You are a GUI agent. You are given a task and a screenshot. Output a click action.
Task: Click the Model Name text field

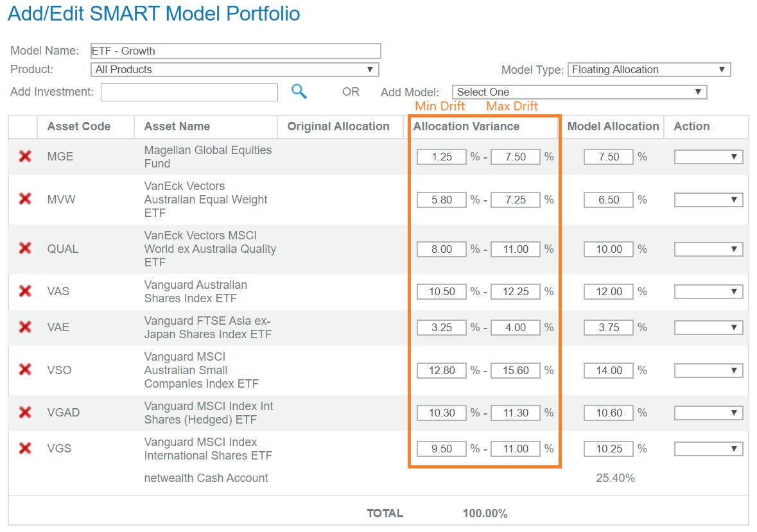click(235, 51)
